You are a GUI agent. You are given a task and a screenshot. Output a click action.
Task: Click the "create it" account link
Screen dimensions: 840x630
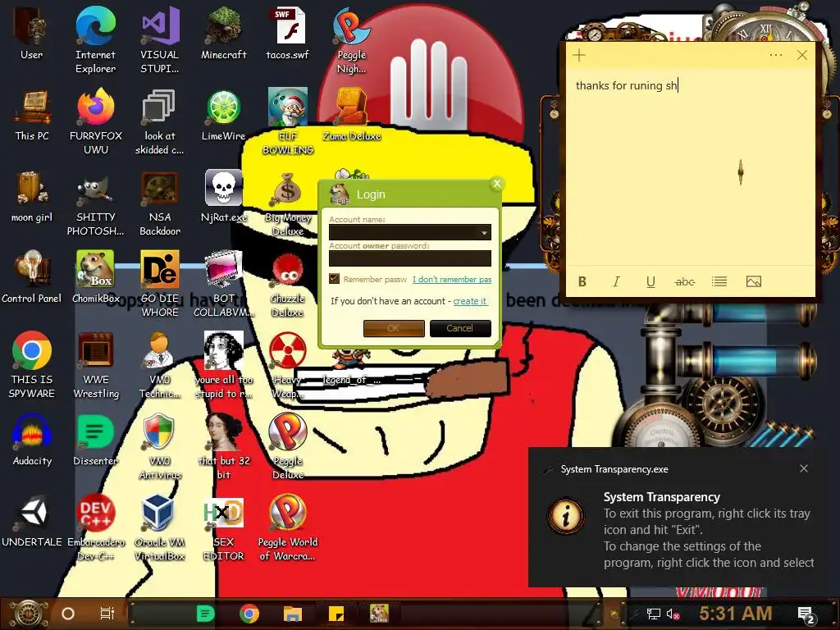[x=470, y=301]
